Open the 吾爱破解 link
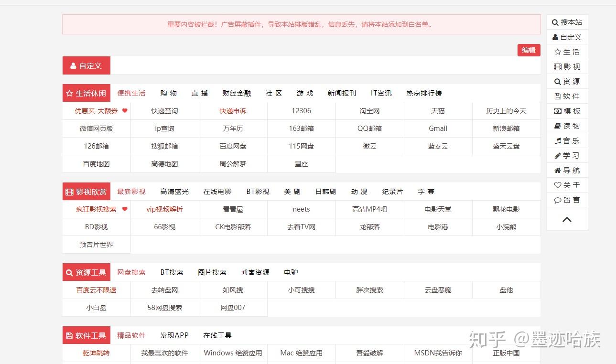This screenshot has width=616, height=364. [x=370, y=353]
